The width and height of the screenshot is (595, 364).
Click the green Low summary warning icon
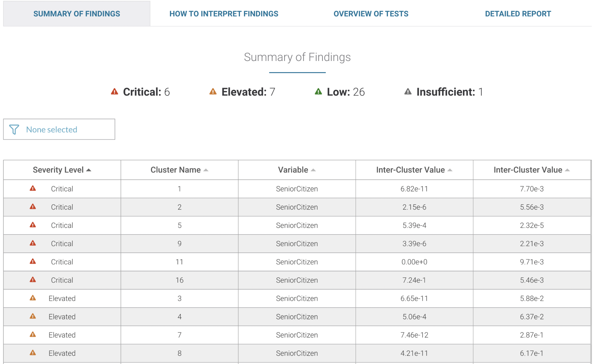tap(318, 91)
